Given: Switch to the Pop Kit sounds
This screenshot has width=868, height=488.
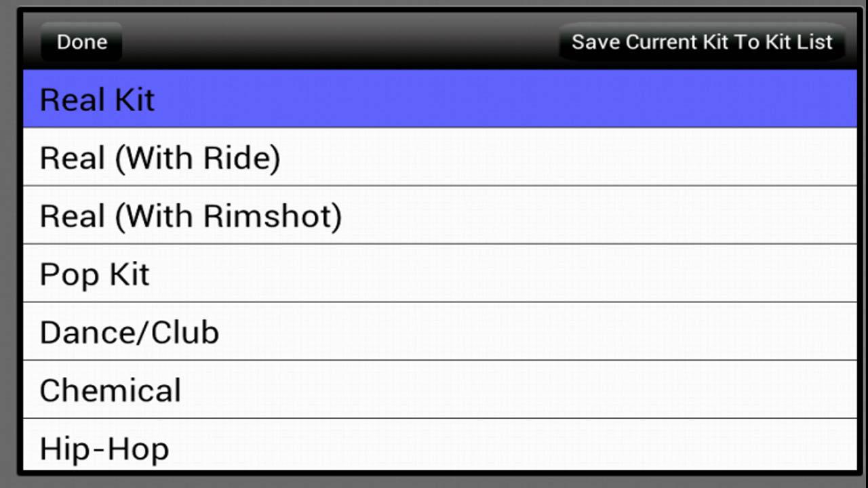Looking at the screenshot, I should [x=439, y=274].
